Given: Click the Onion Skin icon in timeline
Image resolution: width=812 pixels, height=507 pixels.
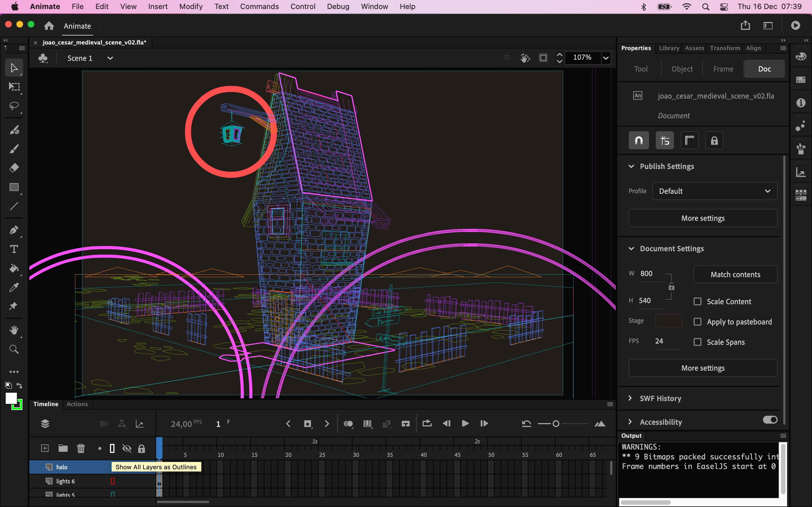Looking at the screenshot, I should pos(348,424).
